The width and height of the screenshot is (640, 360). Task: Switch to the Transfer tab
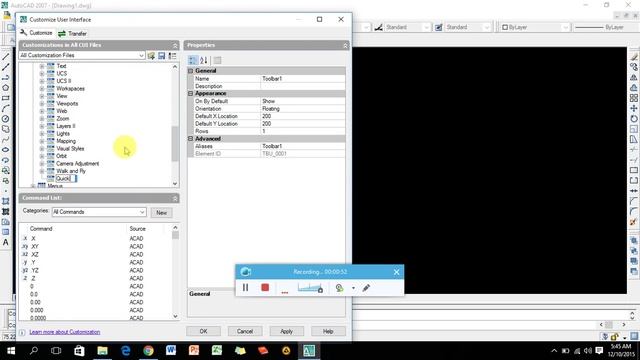(73, 33)
